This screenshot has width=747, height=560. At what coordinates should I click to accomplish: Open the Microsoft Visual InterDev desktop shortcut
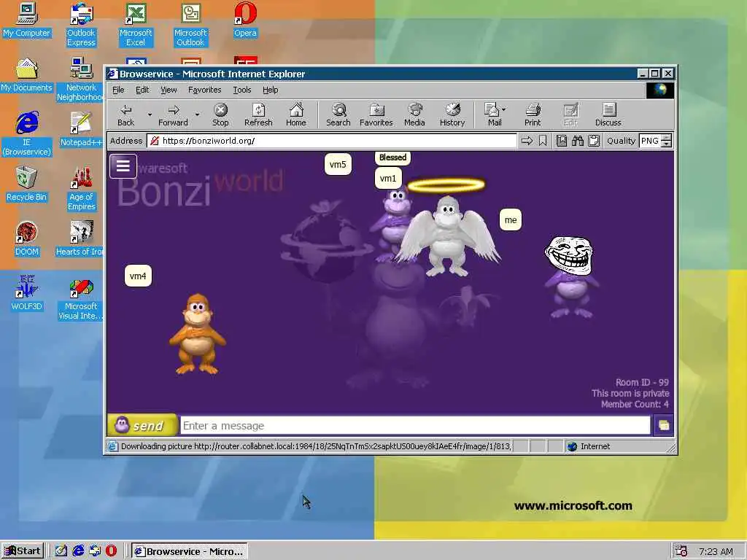pos(81,298)
